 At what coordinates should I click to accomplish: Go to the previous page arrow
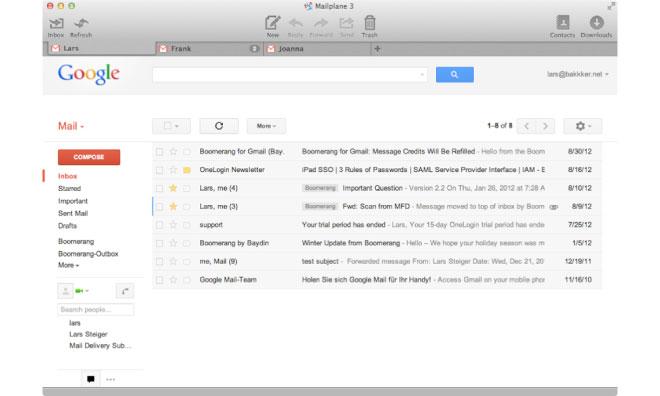click(526, 126)
